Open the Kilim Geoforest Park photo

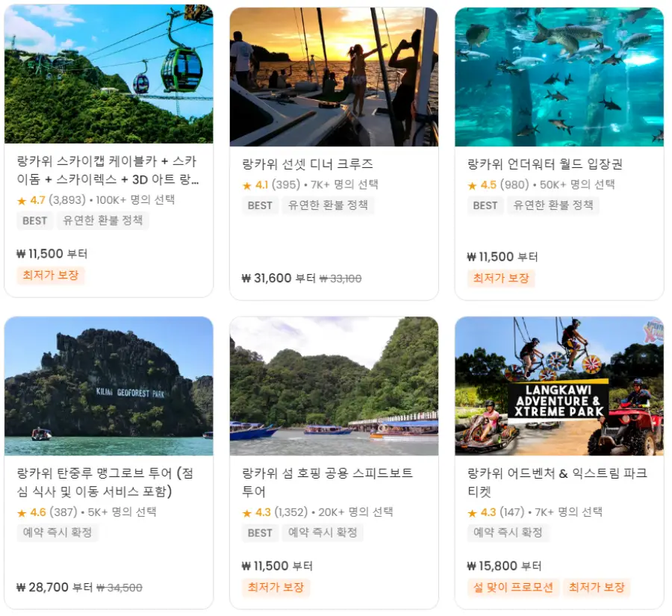pos(108,386)
